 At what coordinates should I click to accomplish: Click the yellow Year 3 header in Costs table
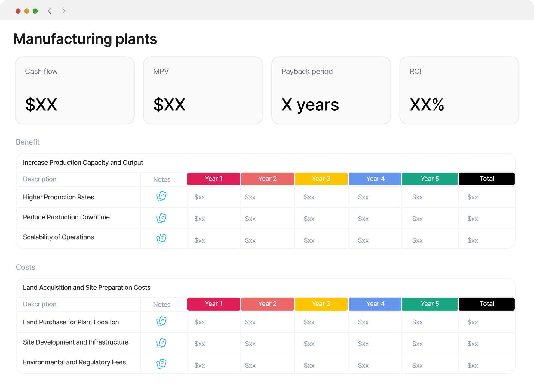[321, 304]
